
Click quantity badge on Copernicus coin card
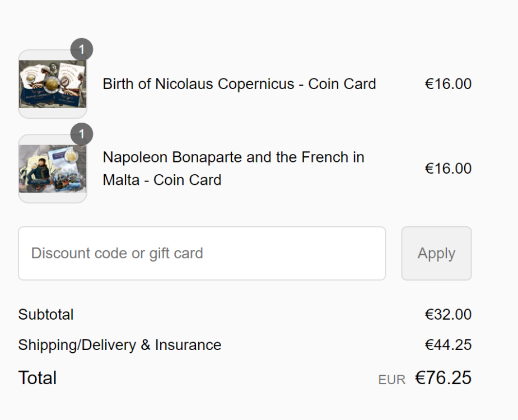(82, 50)
